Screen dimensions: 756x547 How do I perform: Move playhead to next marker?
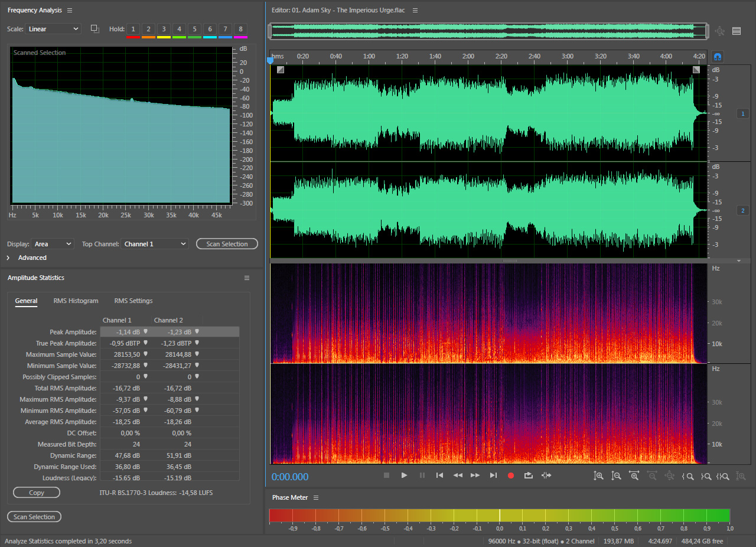coord(493,475)
